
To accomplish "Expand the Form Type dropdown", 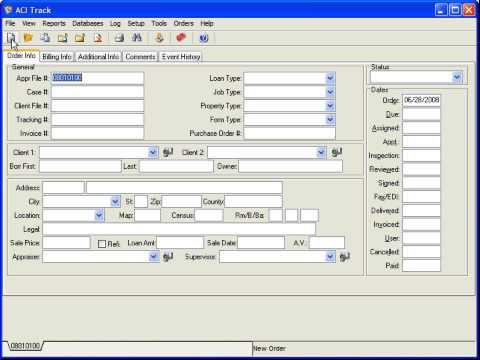I will pyautogui.click(x=330, y=119).
